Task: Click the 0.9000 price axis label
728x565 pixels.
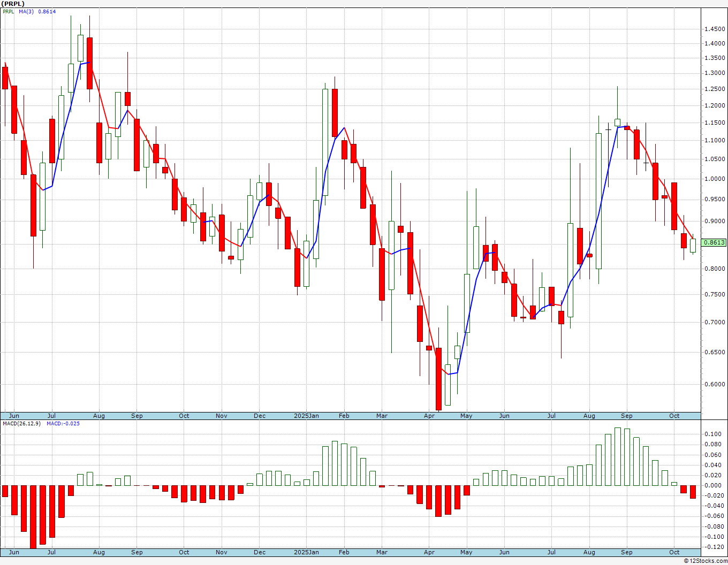Action: pos(716,221)
